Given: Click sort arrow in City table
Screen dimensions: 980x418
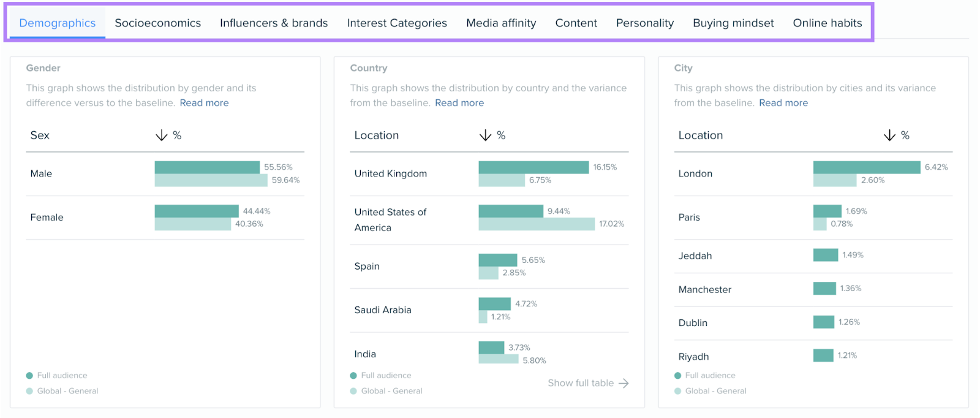Looking at the screenshot, I should tap(889, 135).
